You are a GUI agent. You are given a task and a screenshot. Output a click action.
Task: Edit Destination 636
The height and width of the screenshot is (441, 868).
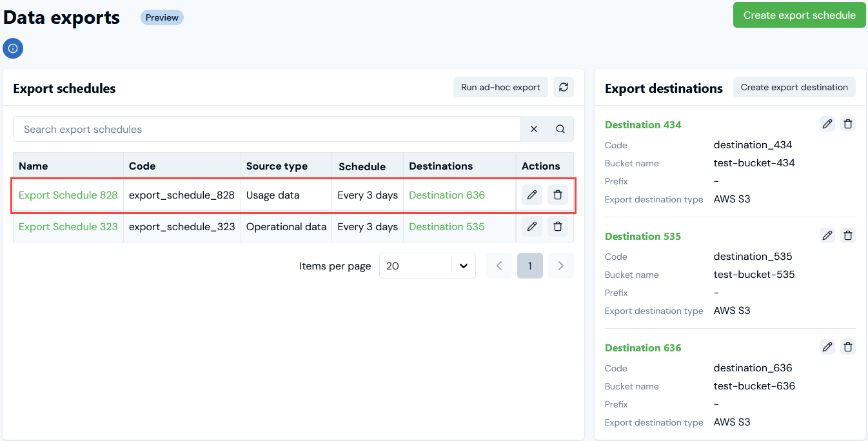coord(827,348)
